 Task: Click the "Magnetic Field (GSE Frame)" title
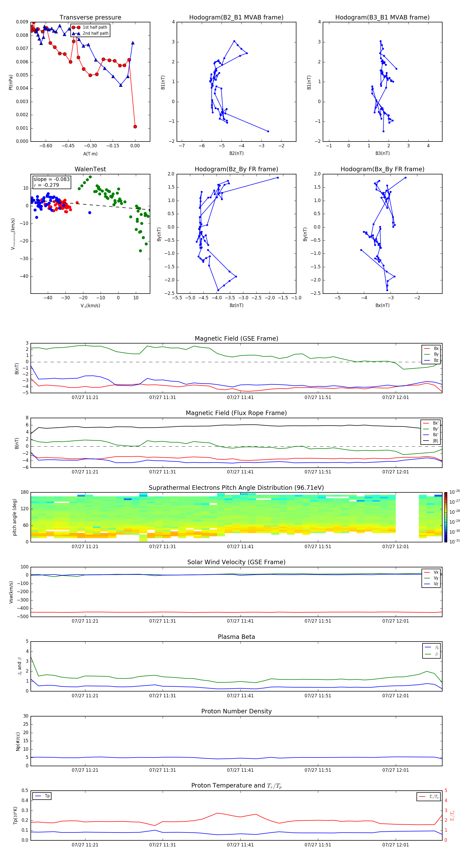point(236,339)
